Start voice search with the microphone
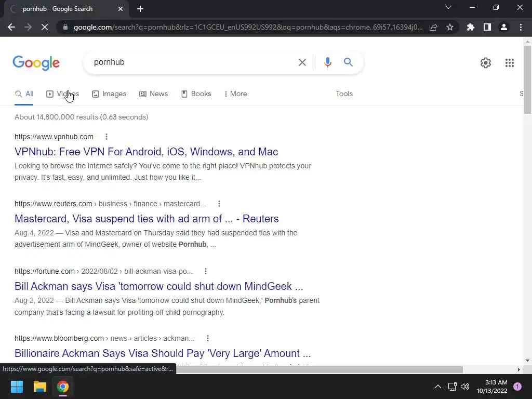This screenshot has width=532, height=399. [x=327, y=62]
